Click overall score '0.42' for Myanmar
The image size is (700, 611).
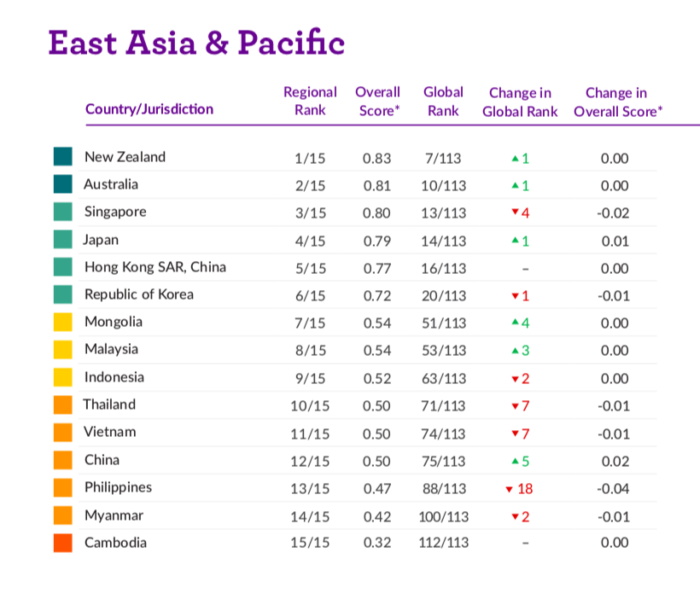pyautogui.click(x=376, y=517)
